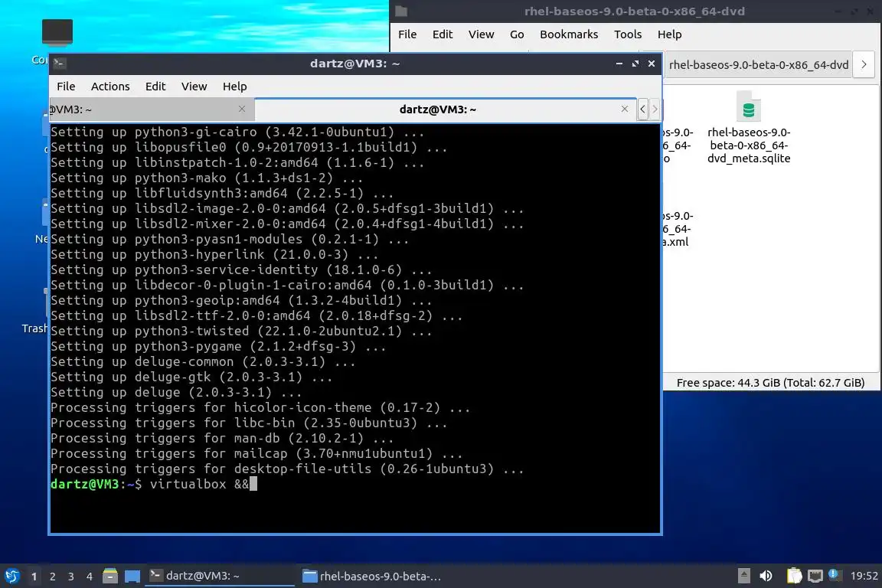Select rhel-baseos-9.0-beta taskbar window button
The image size is (882, 588).
(x=371, y=576)
